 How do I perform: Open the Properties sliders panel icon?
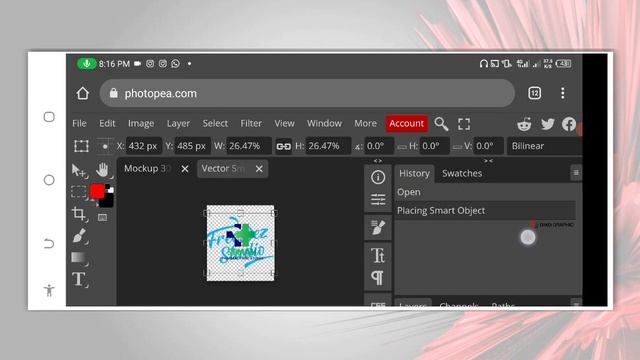378,200
